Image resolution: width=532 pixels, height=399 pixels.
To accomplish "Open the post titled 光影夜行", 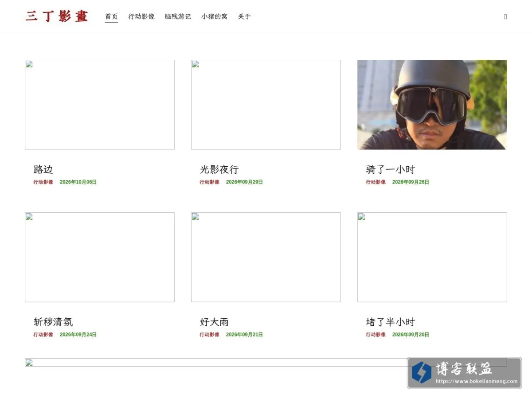I will 219,169.
